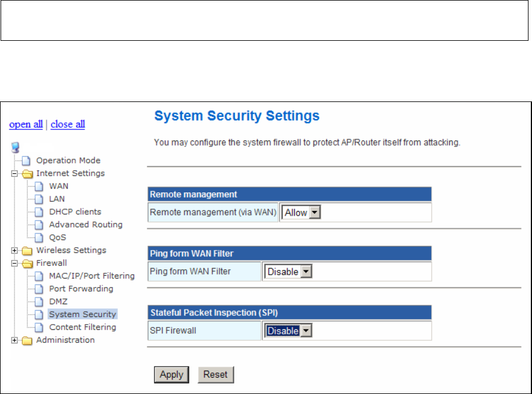The height and width of the screenshot is (394, 532).
Task: Click the "close all" link
Action: point(68,124)
